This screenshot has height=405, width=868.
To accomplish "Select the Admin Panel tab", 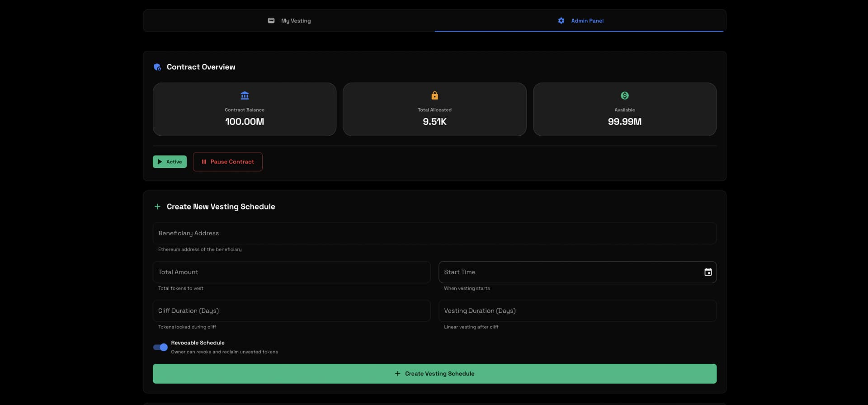I will click(580, 21).
